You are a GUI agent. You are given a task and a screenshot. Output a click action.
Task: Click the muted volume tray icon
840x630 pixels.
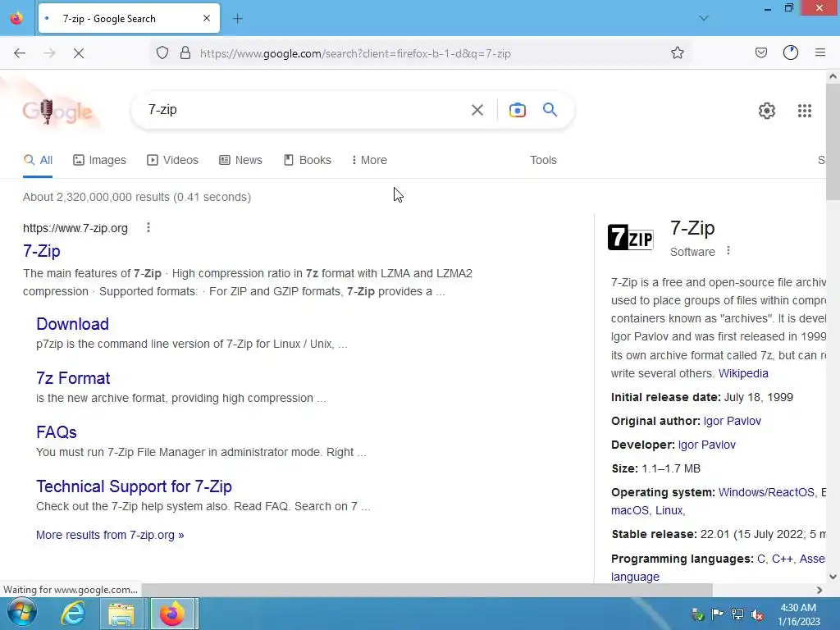point(757,614)
